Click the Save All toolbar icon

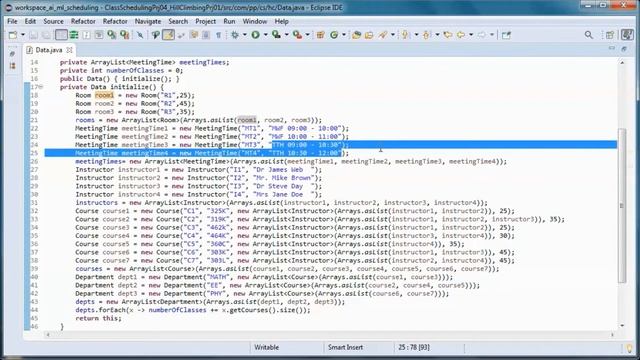[x=46, y=35]
